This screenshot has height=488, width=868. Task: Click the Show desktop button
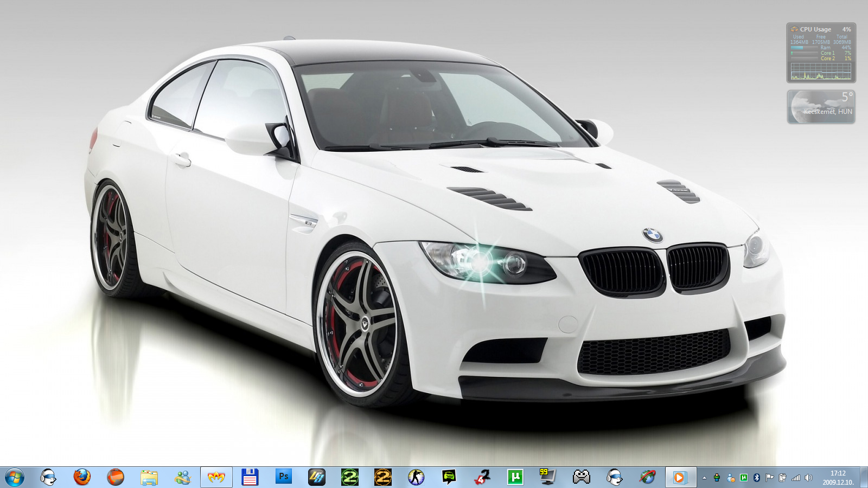864,478
